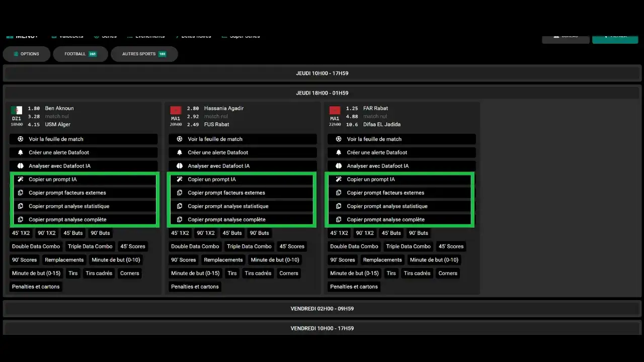Click the brain IA icon in Ben Aknoun card
The width and height of the screenshot is (644, 362).
21,166
